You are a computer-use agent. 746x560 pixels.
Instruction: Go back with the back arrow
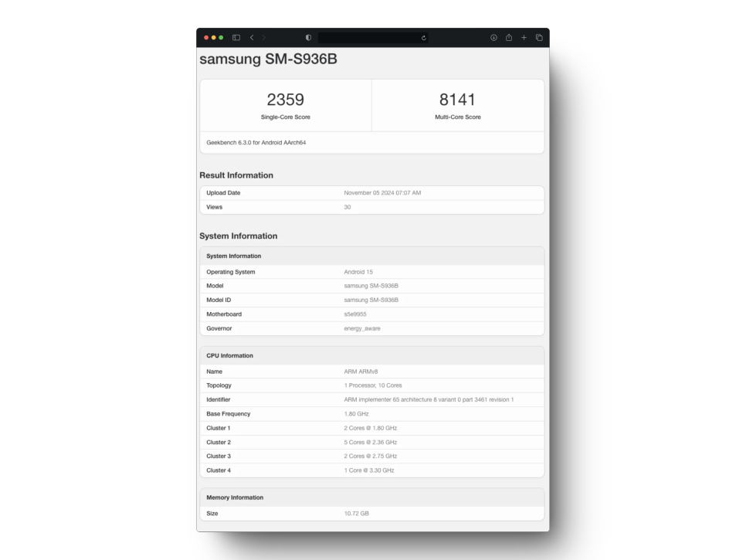click(252, 38)
